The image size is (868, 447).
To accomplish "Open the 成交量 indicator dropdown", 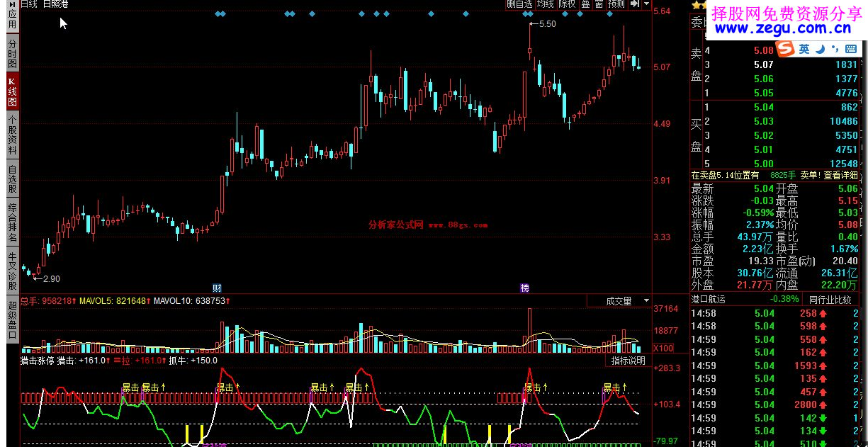I will click(x=619, y=301).
